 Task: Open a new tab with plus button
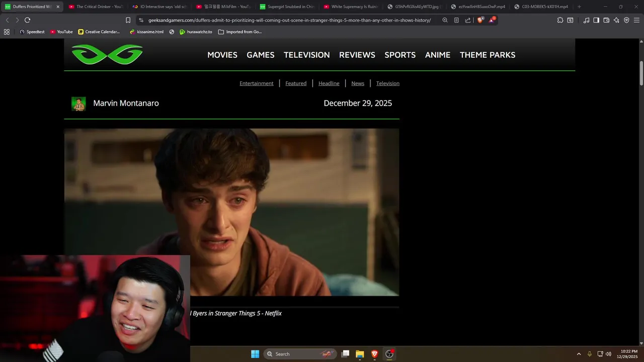coord(579,7)
